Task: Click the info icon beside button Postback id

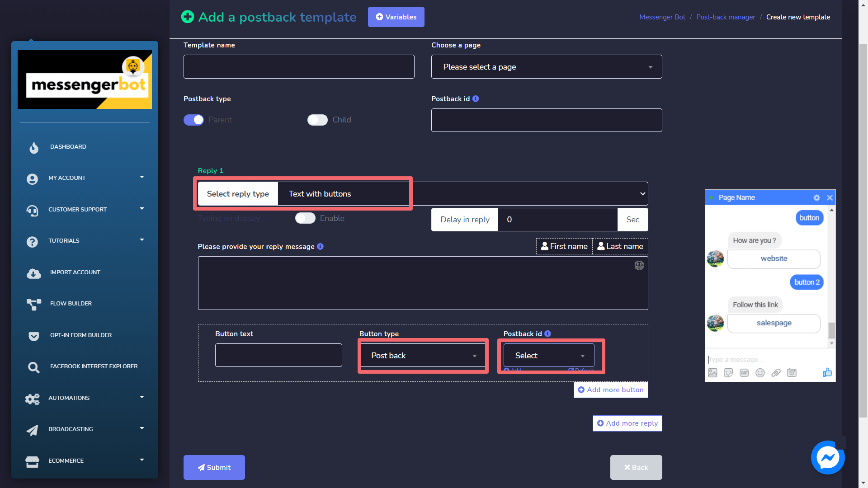Action: point(547,333)
